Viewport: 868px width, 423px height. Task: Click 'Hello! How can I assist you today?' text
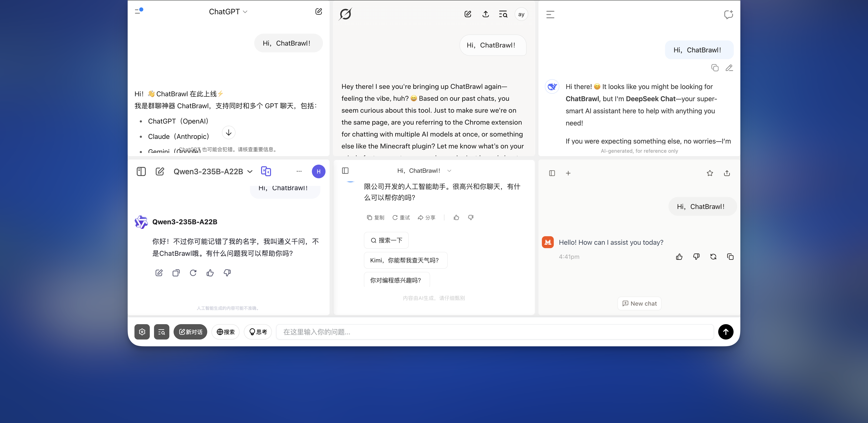(x=611, y=242)
